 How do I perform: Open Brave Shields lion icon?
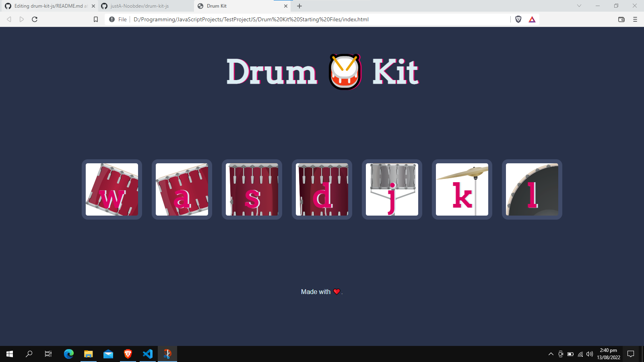(x=518, y=19)
